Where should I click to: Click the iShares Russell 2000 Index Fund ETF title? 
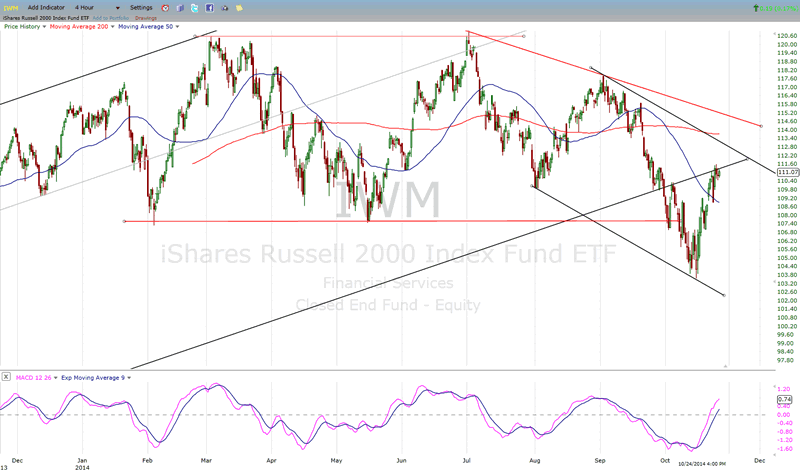[x=46, y=18]
